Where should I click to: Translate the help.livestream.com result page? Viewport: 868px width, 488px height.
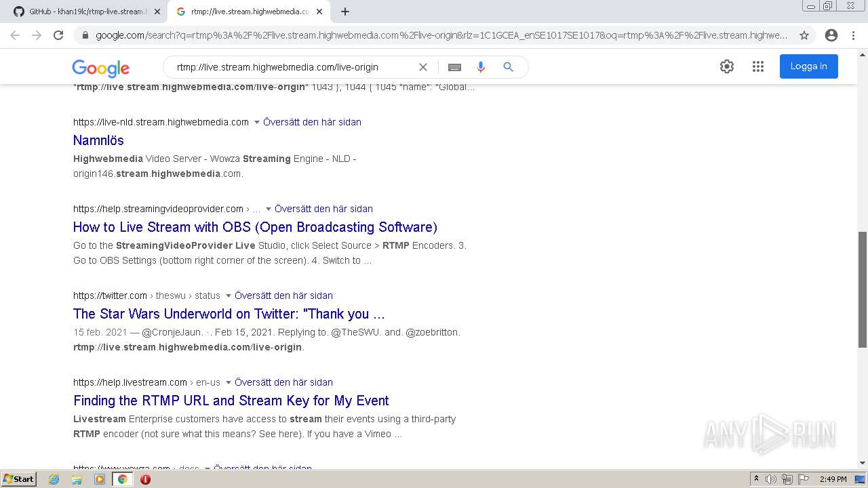(283, 382)
